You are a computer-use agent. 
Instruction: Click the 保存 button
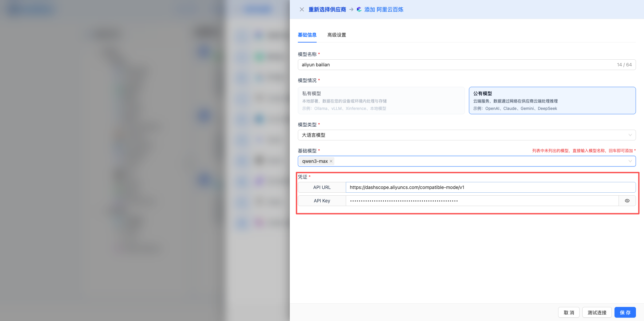625,312
